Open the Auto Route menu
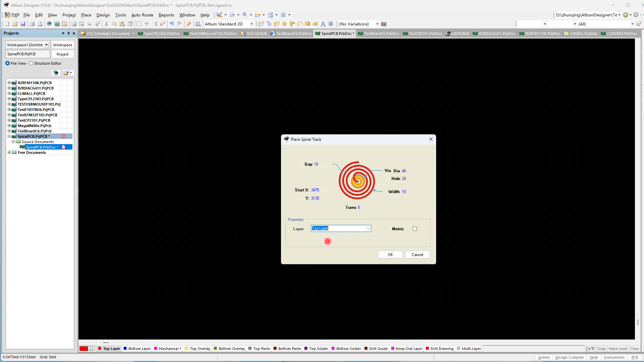The width and height of the screenshot is (644, 362). coord(142,15)
